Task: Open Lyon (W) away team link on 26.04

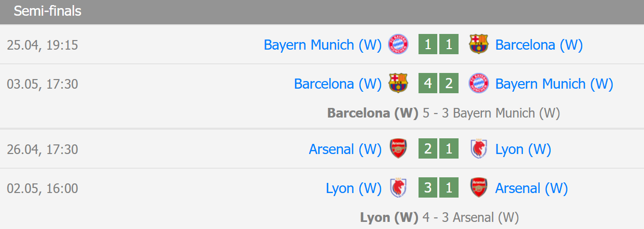Action: (523, 149)
